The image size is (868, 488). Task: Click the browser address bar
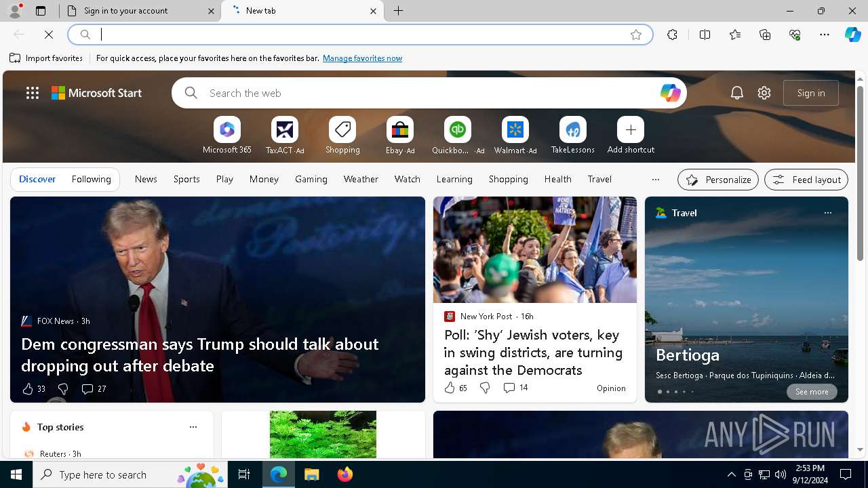click(x=359, y=35)
